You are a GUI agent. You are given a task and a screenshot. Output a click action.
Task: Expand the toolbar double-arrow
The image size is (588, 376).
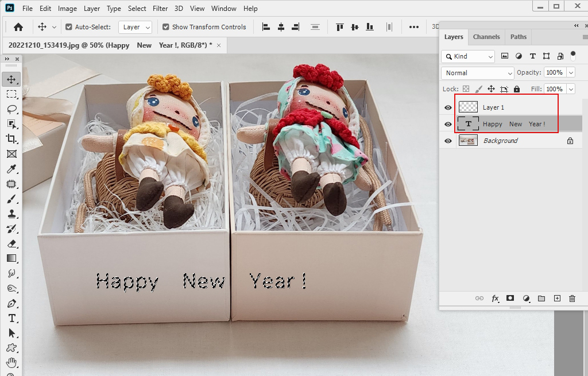pyautogui.click(x=7, y=59)
